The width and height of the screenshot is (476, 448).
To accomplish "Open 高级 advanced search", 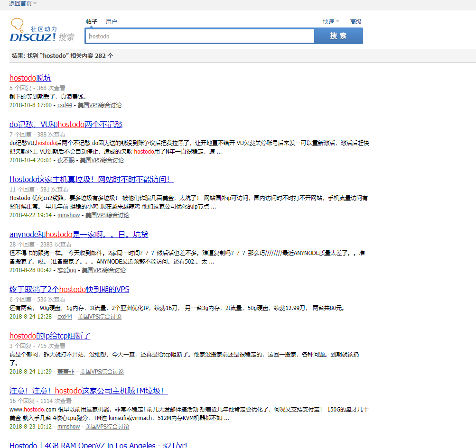I will (x=355, y=21).
